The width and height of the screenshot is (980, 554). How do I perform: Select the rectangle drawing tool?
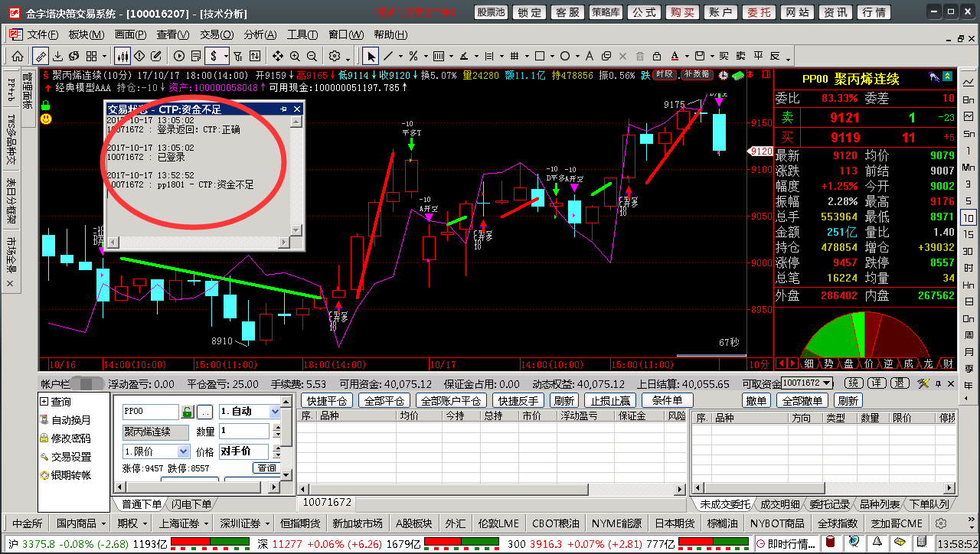click(540, 56)
